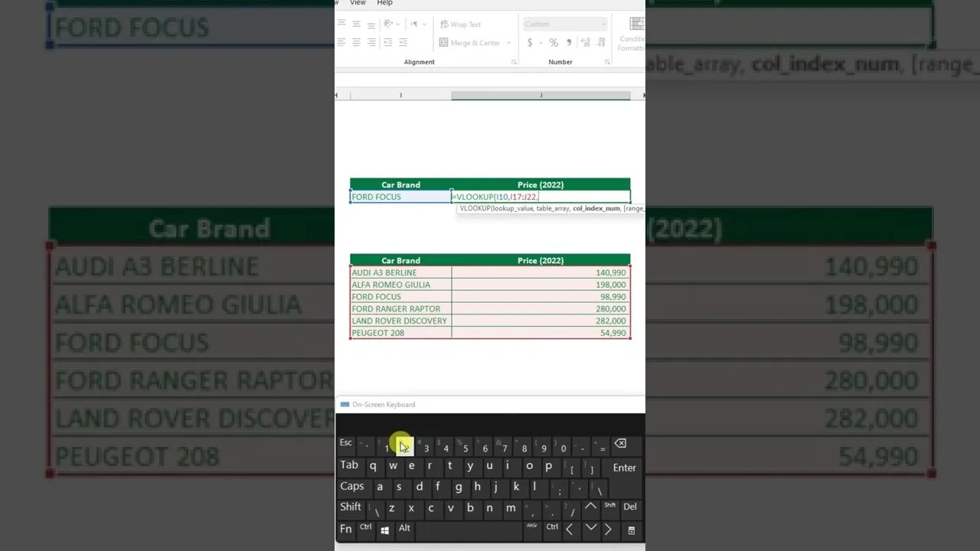Viewport: 980px width, 551px height.
Task: Click the orientation text-angle icon
Action: 388,24
